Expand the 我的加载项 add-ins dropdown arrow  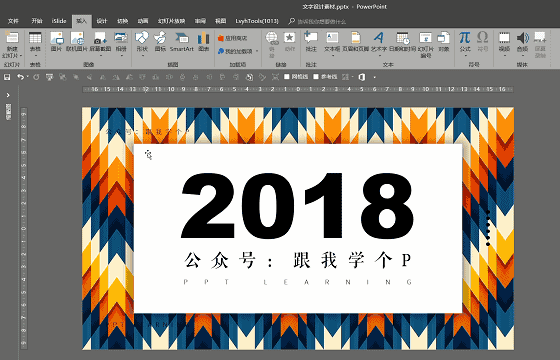[257, 51]
